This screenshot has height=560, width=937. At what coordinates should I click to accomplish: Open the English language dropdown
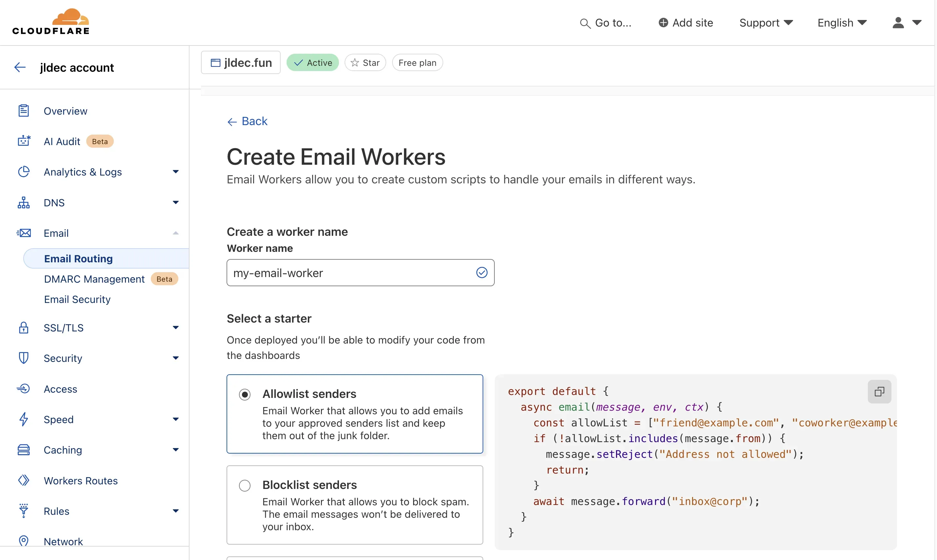point(842,23)
